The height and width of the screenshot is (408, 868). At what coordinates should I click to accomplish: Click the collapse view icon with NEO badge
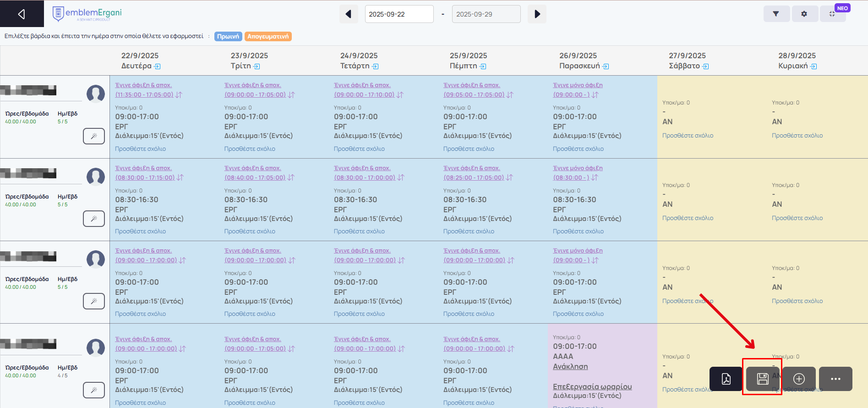click(x=832, y=14)
